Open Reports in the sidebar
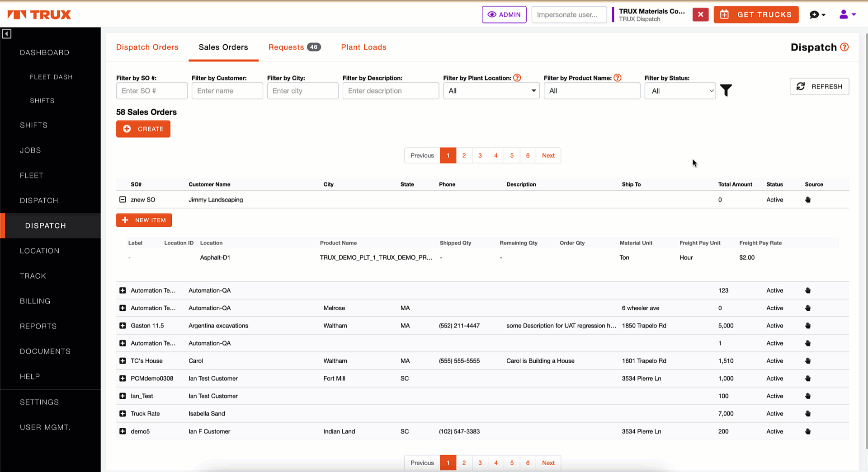This screenshot has width=868, height=472. tap(38, 326)
